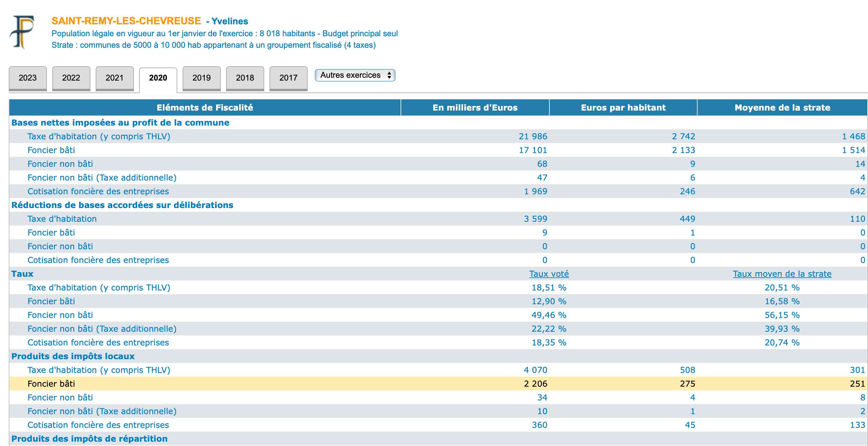
Task: Open the Taux voté link
Action: [x=549, y=274]
